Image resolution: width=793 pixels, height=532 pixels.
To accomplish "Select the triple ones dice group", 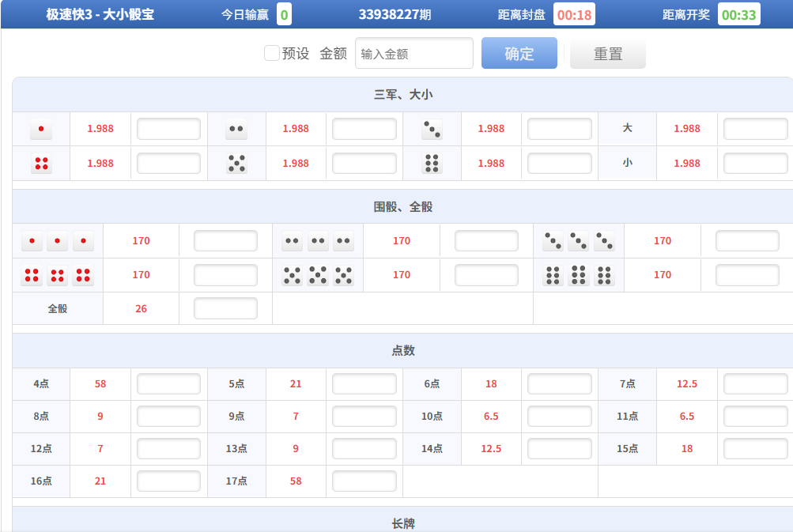I will pos(57,241).
